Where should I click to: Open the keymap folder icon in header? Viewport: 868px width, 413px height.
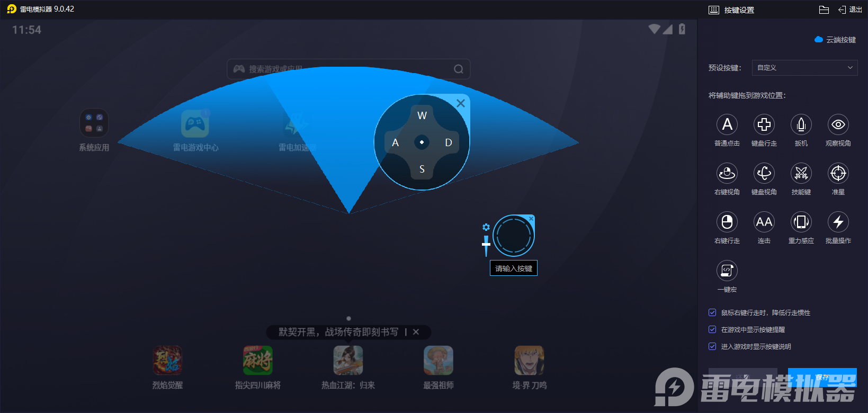point(824,10)
